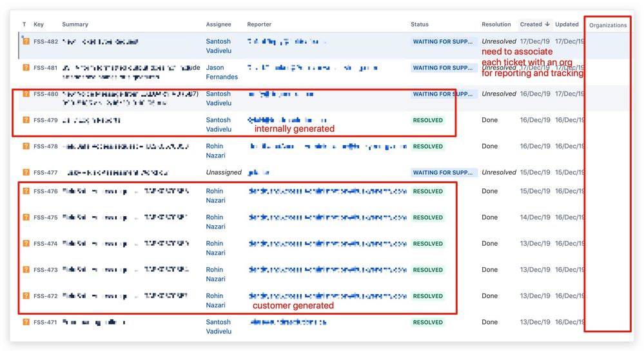Click the issue type icon for FSS-478
644x351 pixels.
pos(26,146)
